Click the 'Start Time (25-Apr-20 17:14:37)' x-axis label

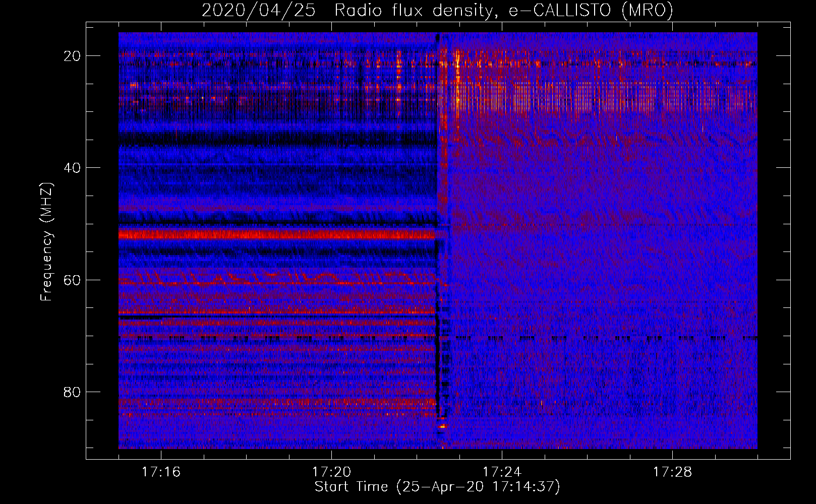pos(438,487)
